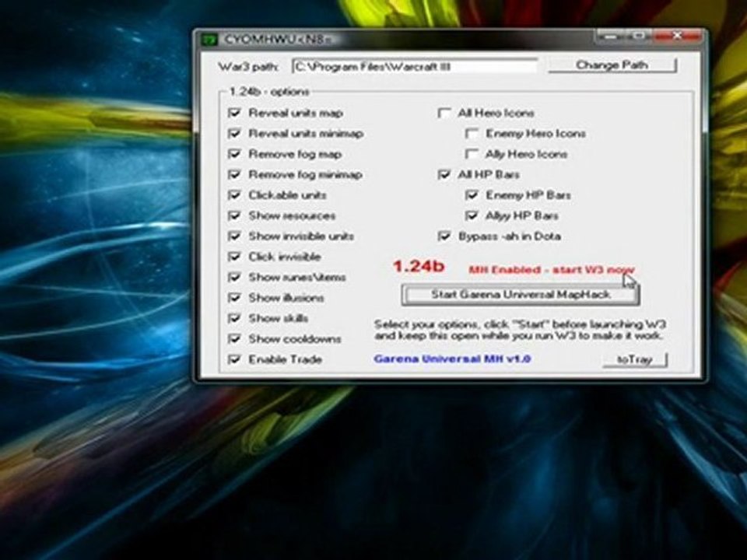747x560 pixels.
Task: Click Garena Universal MH v1.0 link text
Action: [x=453, y=359]
